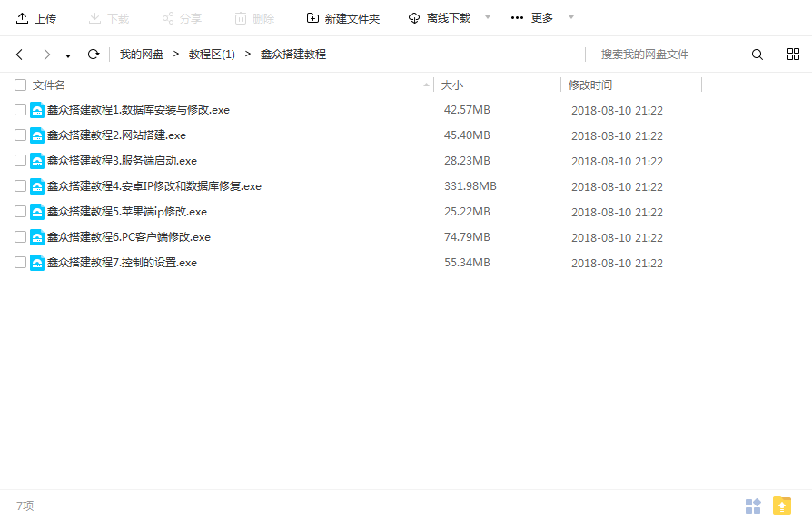Sort by 修改时间 column header
The image size is (812, 520).
click(590, 85)
